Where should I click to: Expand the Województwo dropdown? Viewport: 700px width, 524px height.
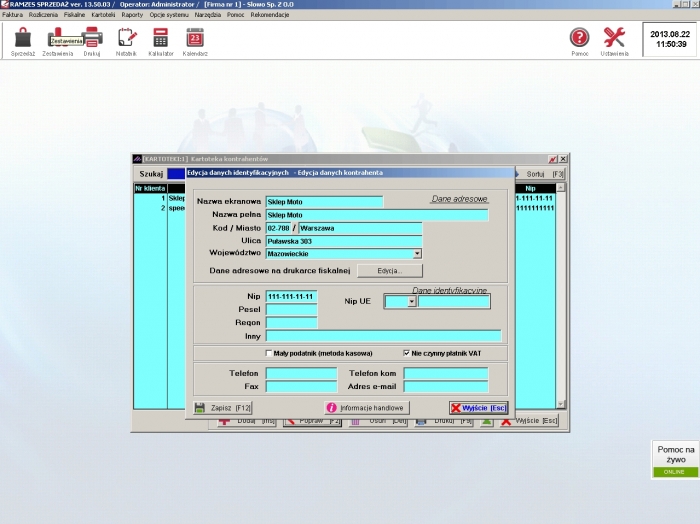click(417, 254)
